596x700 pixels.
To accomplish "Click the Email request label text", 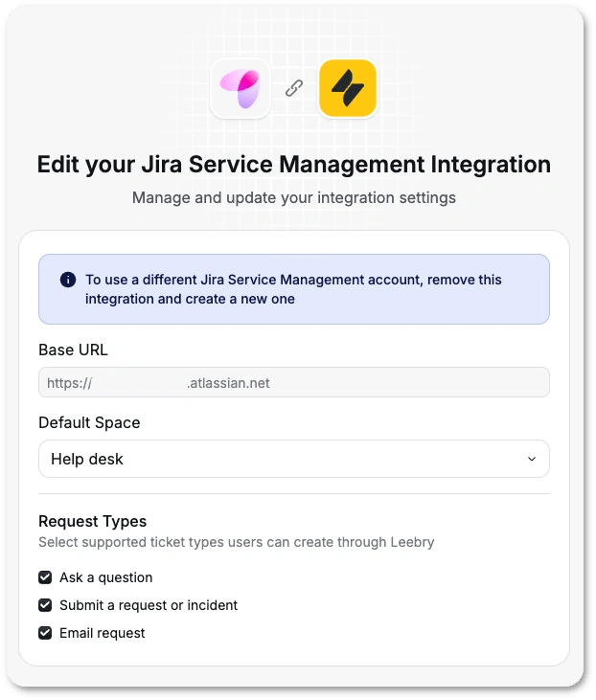I will point(103,633).
